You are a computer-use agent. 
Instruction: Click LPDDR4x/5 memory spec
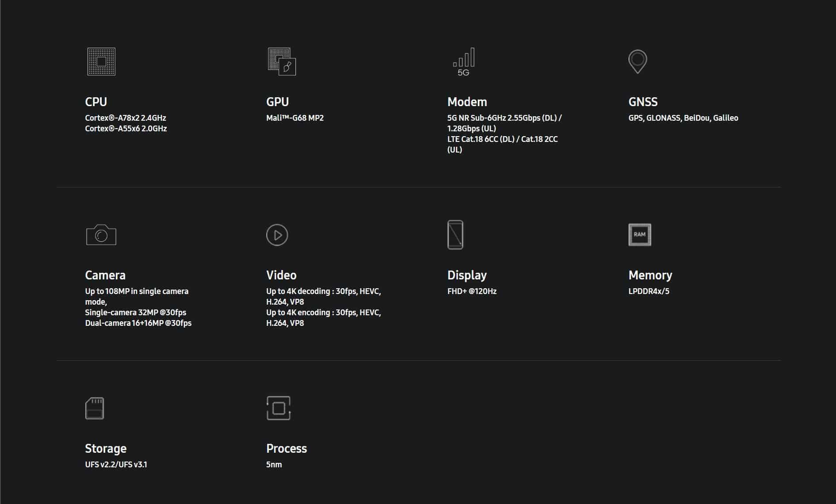coord(649,291)
